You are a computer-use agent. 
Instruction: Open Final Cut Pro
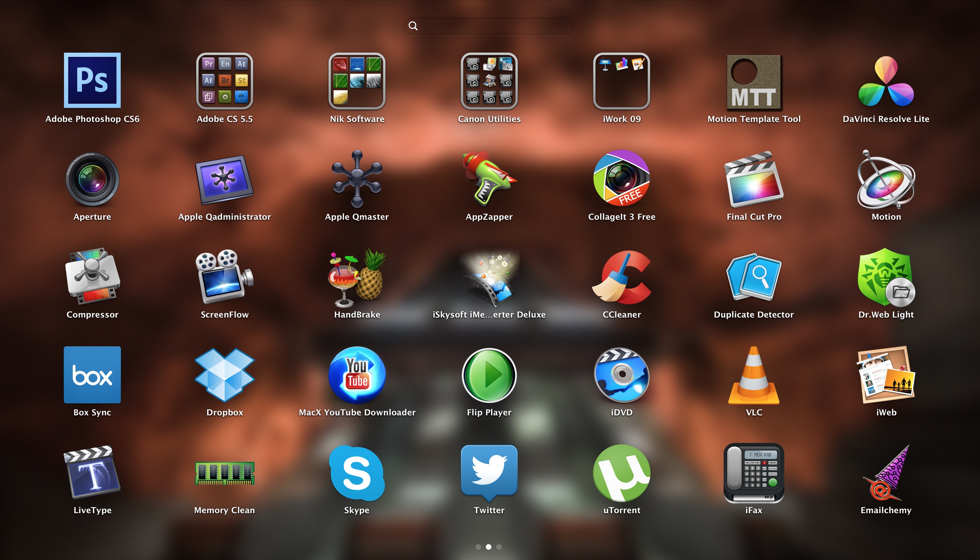coord(754,179)
